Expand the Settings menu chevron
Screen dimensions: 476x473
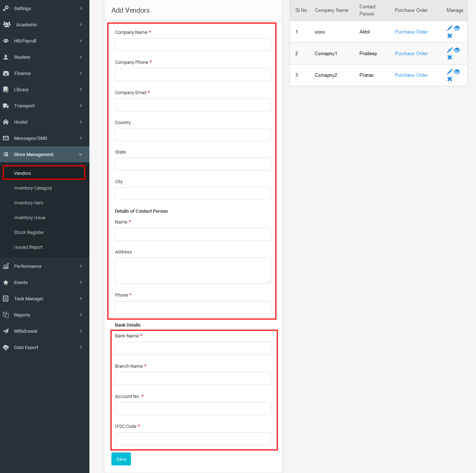81,8
